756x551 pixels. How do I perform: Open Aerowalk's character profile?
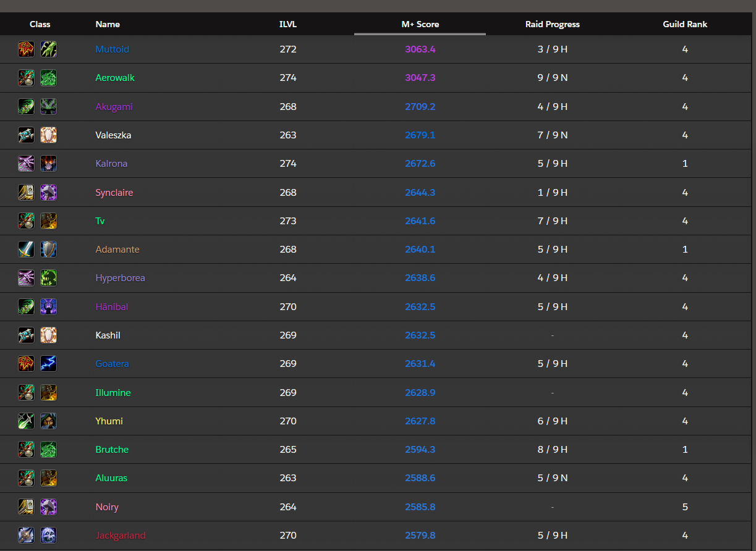(x=115, y=78)
